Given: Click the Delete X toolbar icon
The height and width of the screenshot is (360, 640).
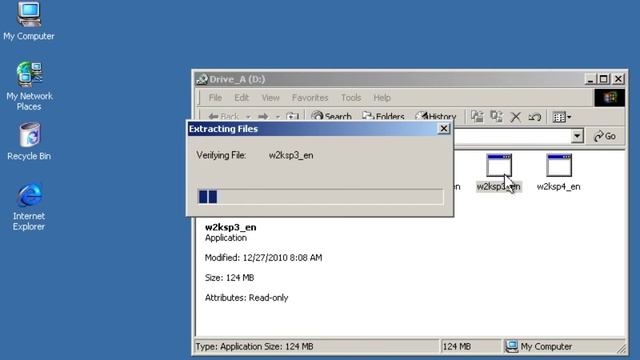Looking at the screenshot, I should (x=516, y=117).
